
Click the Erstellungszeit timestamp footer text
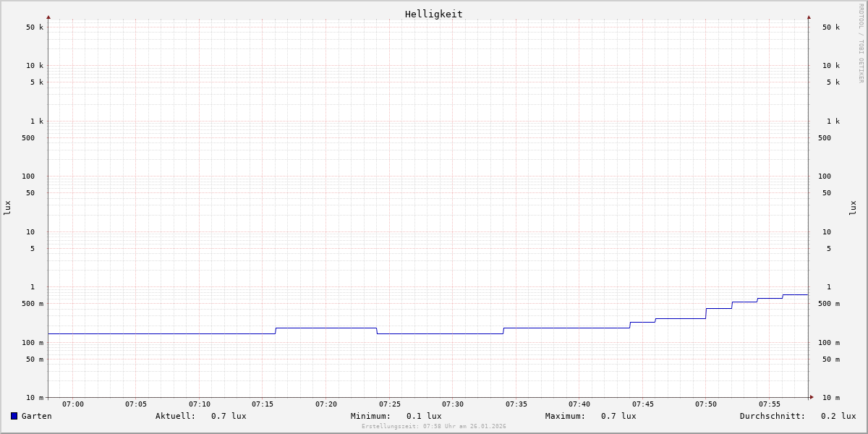coord(434,427)
